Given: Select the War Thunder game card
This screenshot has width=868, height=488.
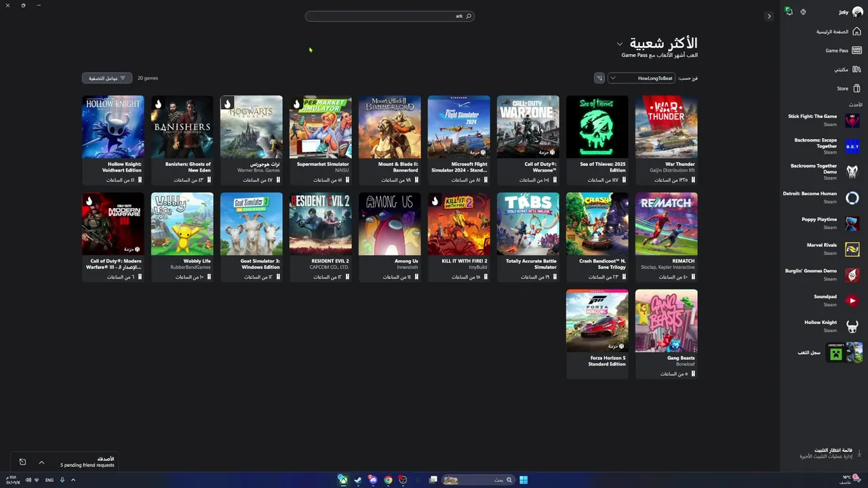Looking at the screenshot, I should pos(666,140).
